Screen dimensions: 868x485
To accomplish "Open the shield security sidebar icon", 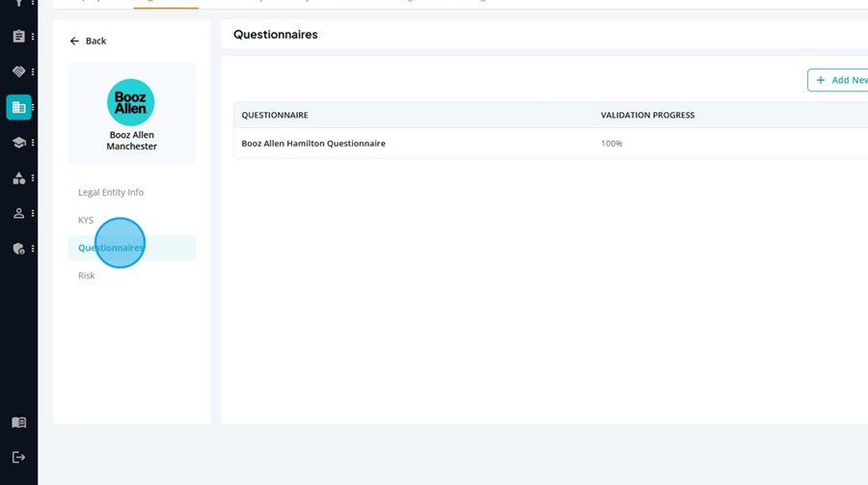I will click(x=19, y=249).
